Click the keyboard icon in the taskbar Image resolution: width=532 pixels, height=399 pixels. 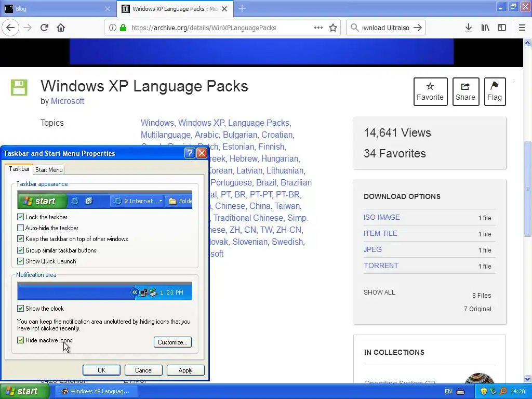[x=460, y=392]
